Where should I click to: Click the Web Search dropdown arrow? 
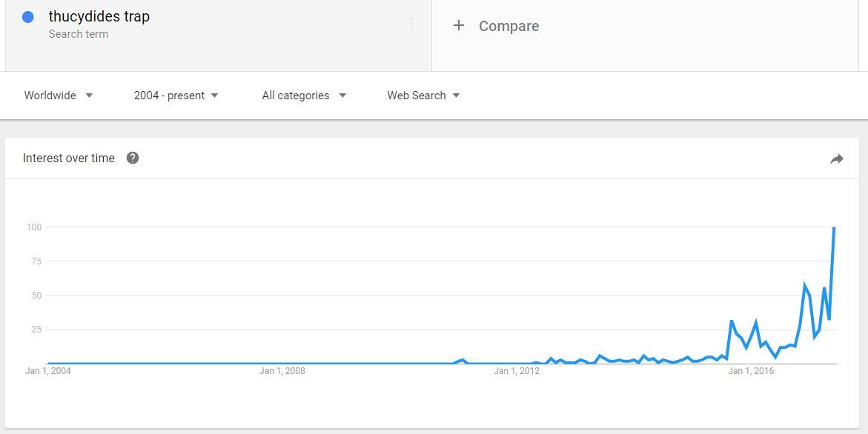coord(456,95)
